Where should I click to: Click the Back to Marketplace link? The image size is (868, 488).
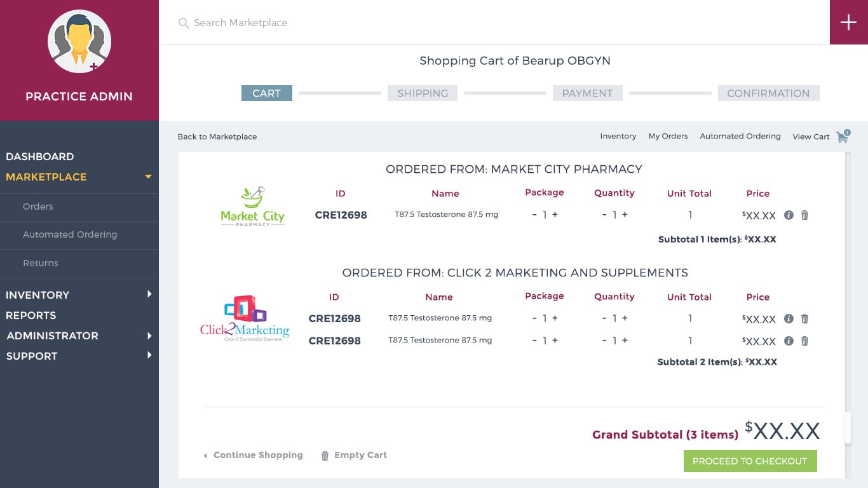coord(217,137)
